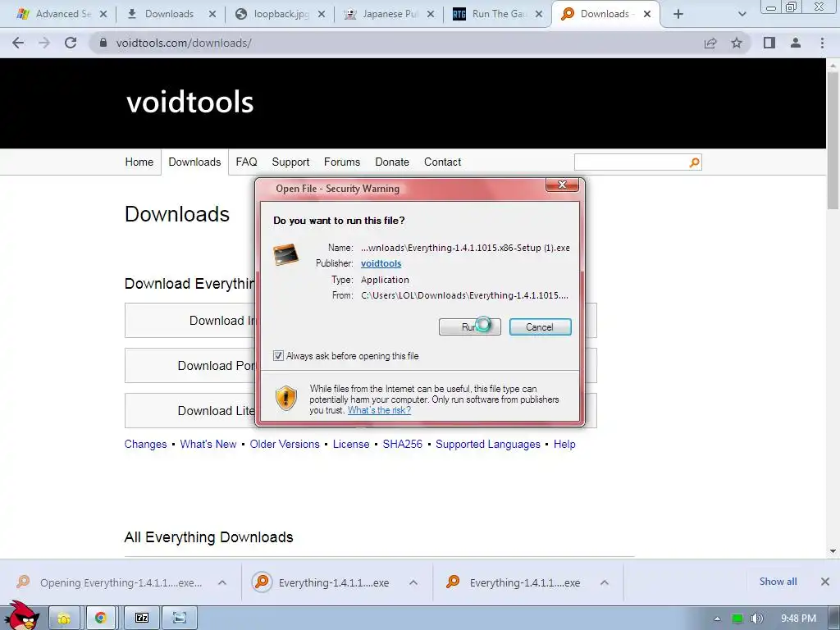Viewport: 840px width, 630px height.
Task: Open a new tab with plus button
Action: pyautogui.click(x=678, y=14)
